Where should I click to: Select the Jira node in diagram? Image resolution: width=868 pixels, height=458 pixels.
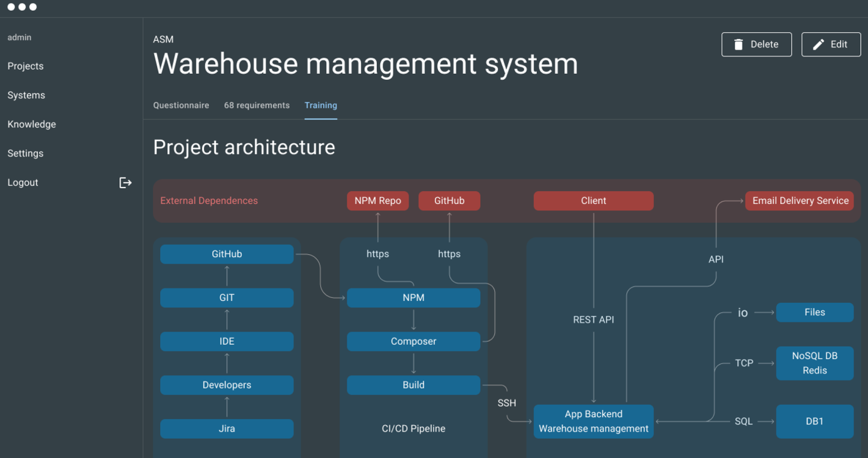tap(227, 429)
